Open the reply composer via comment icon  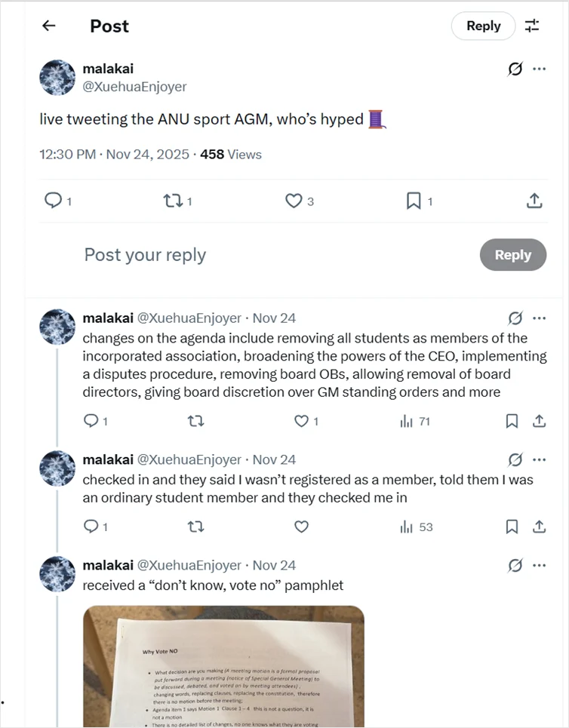pyautogui.click(x=54, y=201)
